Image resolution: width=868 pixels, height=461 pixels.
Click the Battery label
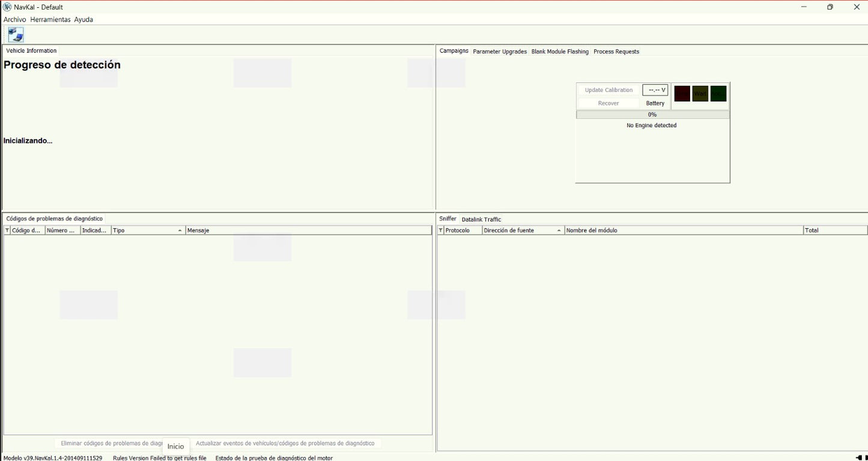click(655, 103)
